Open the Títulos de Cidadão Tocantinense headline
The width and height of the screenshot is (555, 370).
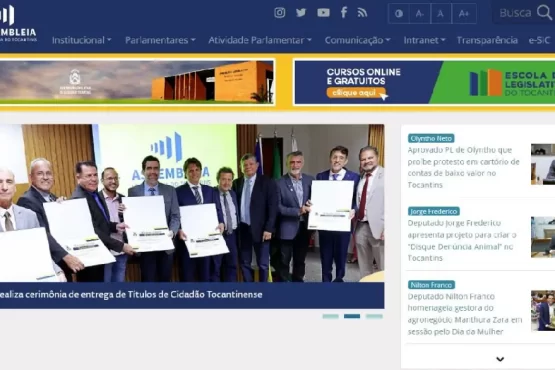point(131,295)
